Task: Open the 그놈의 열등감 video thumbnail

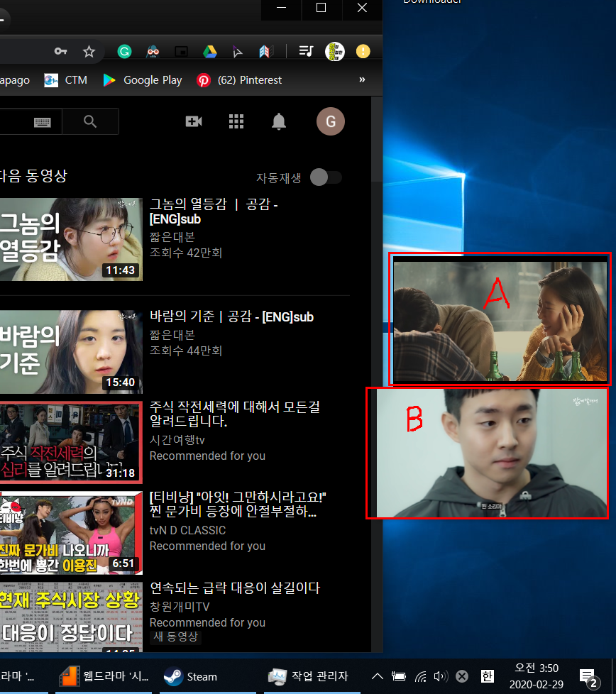Action: click(x=71, y=239)
